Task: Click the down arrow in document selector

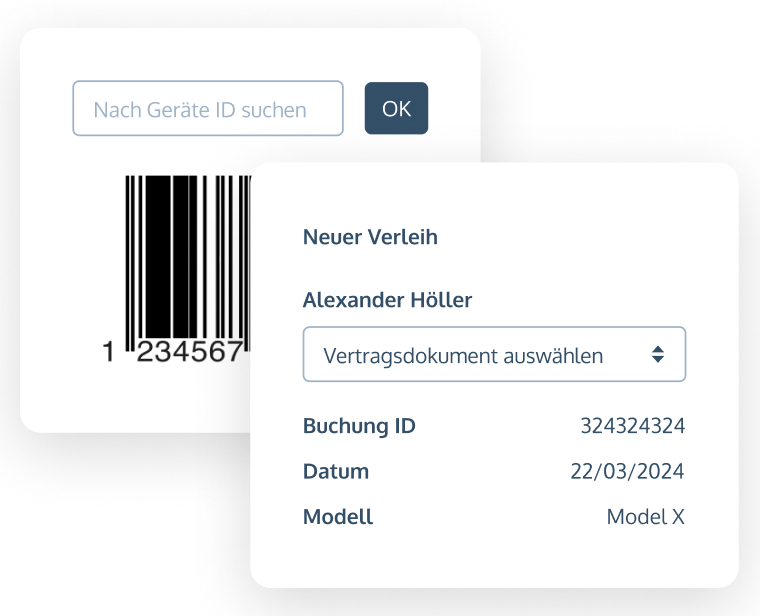Action: click(x=657, y=360)
